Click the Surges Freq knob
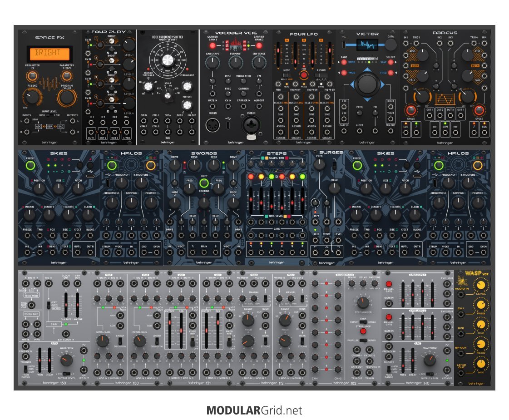The width and height of the screenshot is (509, 420). pyautogui.click(x=319, y=165)
